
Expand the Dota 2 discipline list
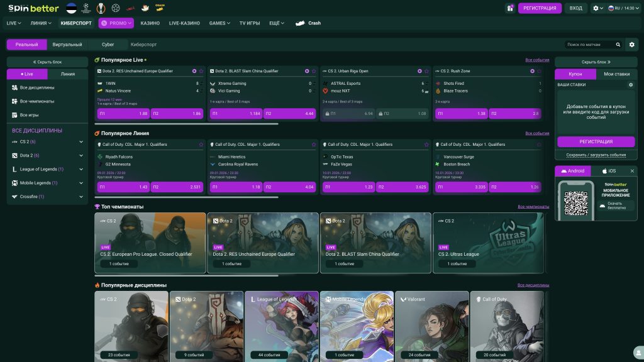81,155
